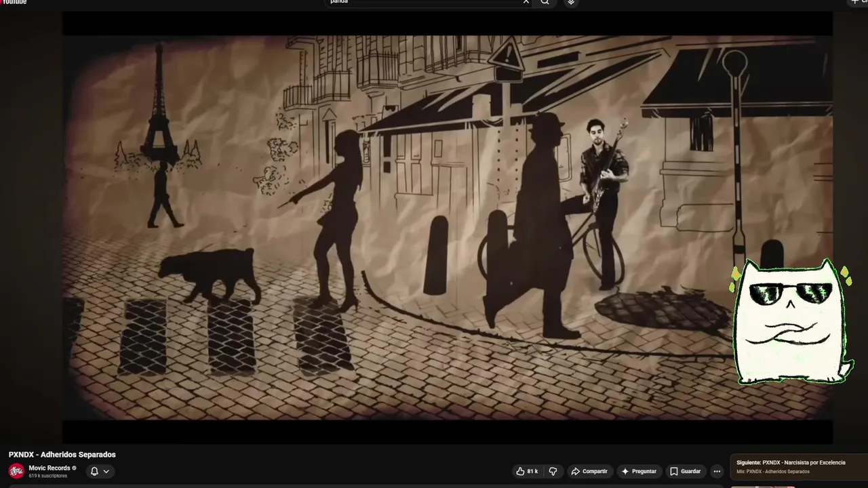Screen dimensions: 868x488
Task: Go to the Movic Records channel name
Action: tap(50, 468)
